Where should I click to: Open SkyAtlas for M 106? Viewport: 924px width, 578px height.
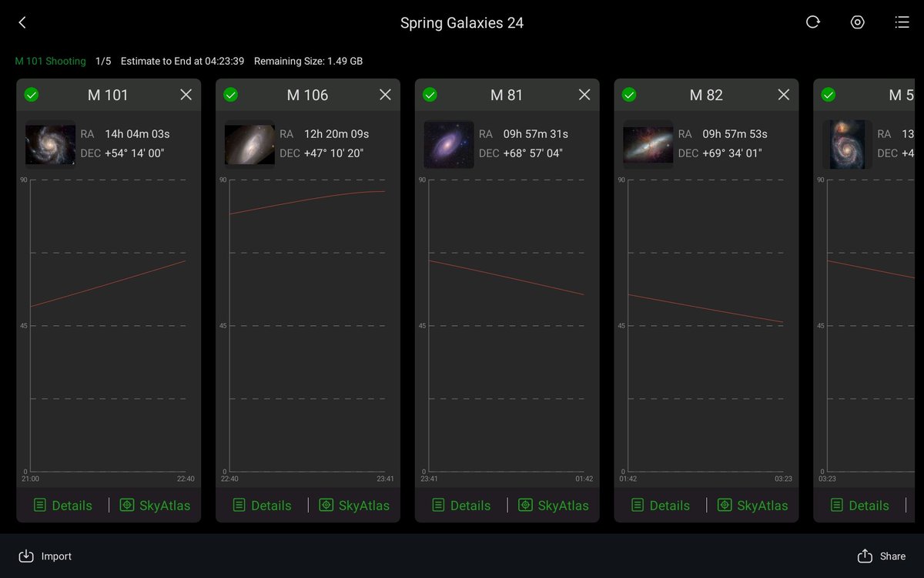point(354,506)
